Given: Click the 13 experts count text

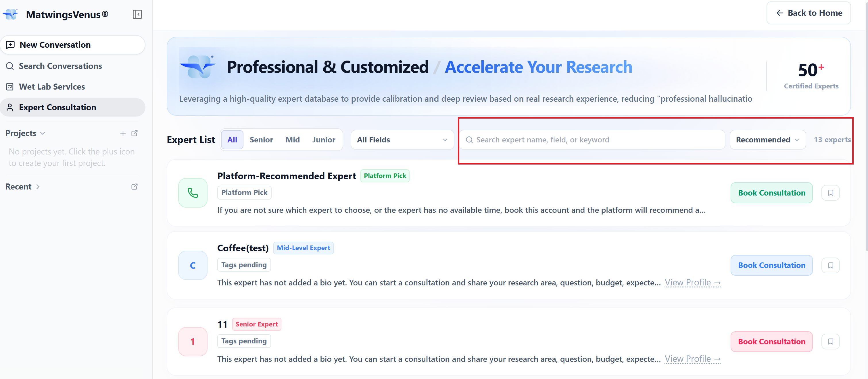Looking at the screenshot, I should click(x=832, y=140).
